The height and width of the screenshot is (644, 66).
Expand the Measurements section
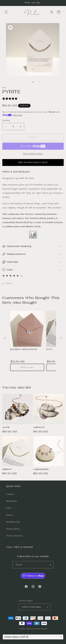[33, 254]
